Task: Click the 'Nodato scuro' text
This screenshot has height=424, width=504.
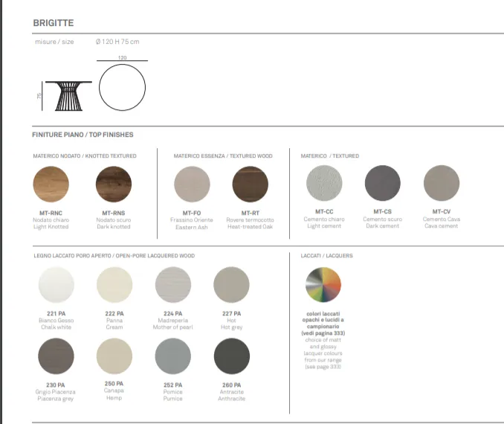Action: click(114, 220)
